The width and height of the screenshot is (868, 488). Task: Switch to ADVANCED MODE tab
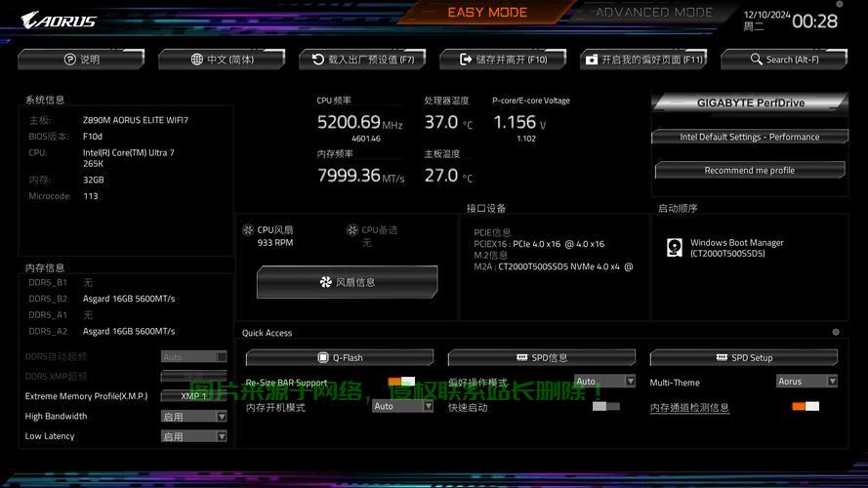[654, 12]
